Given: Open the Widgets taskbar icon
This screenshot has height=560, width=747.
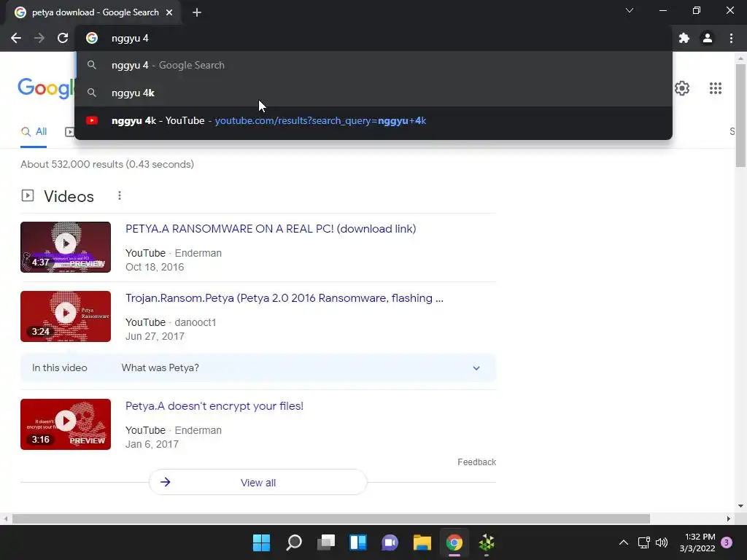Looking at the screenshot, I should click(357, 542).
